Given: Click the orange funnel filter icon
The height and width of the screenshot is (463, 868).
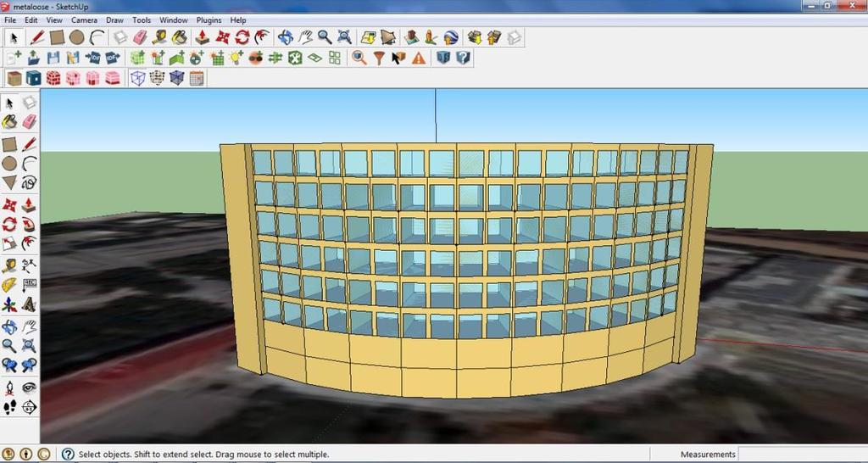Looking at the screenshot, I should pos(379,58).
